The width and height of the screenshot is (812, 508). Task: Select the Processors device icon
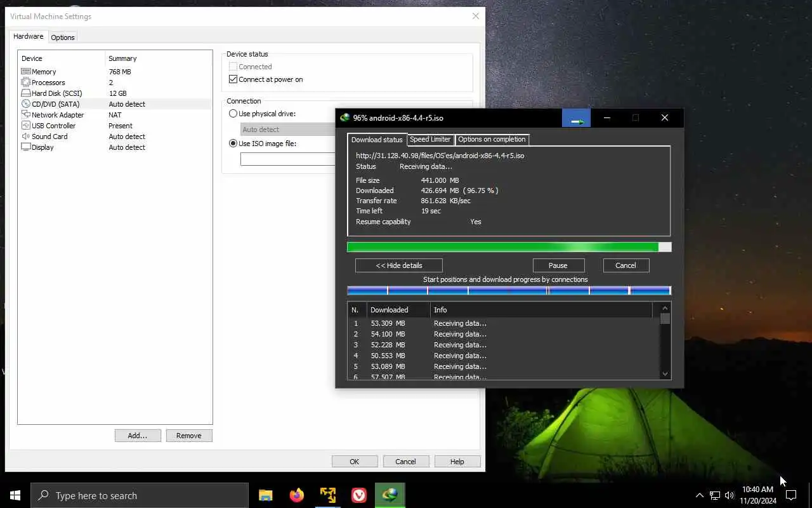point(26,83)
